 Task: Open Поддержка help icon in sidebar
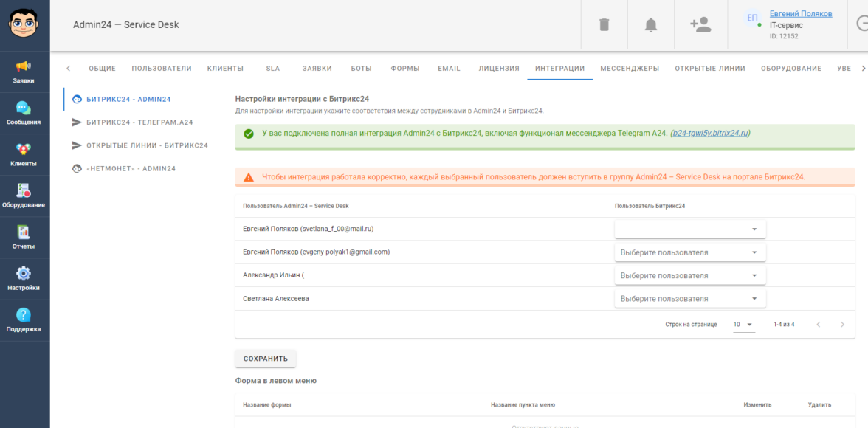point(24,320)
